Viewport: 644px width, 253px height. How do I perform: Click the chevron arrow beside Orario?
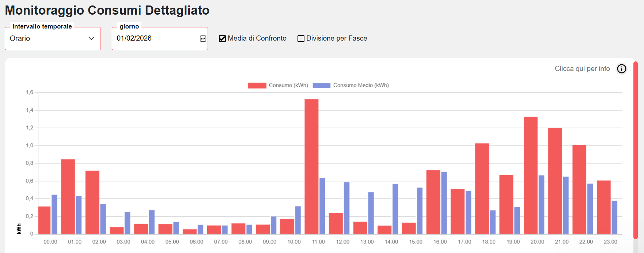91,39
